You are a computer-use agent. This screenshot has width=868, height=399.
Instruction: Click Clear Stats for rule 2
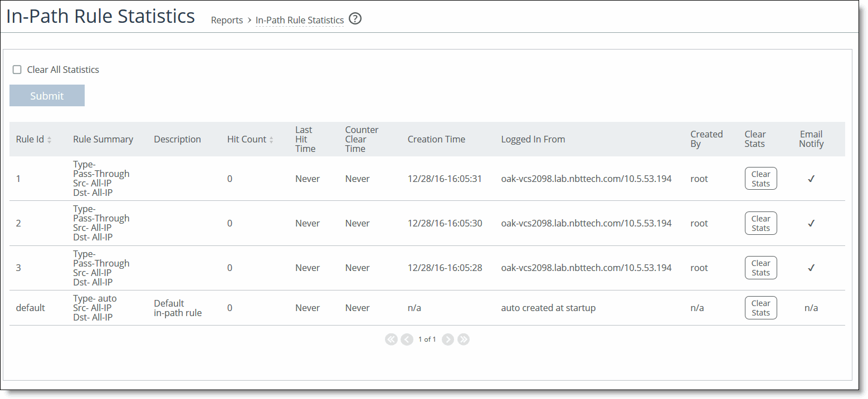[760, 223]
